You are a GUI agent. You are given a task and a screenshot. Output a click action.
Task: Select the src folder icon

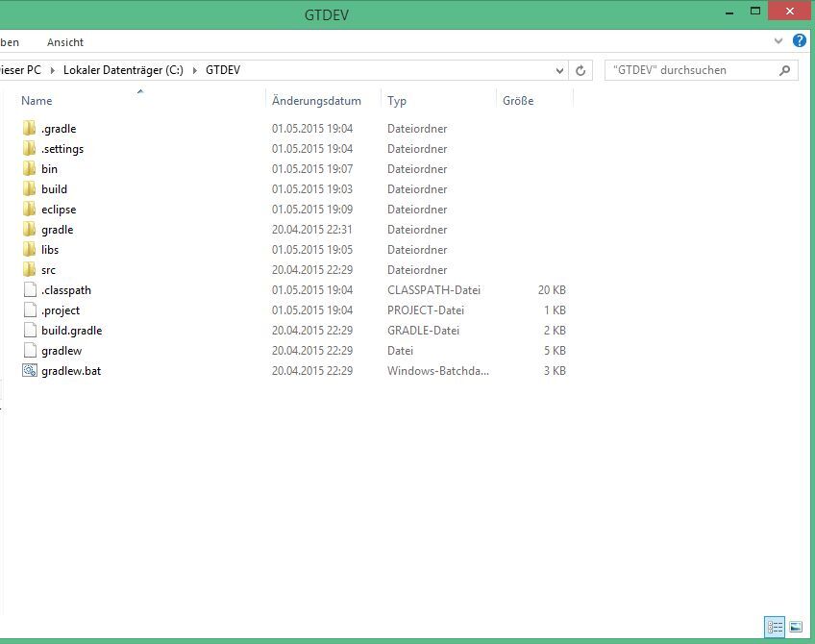tap(30, 269)
